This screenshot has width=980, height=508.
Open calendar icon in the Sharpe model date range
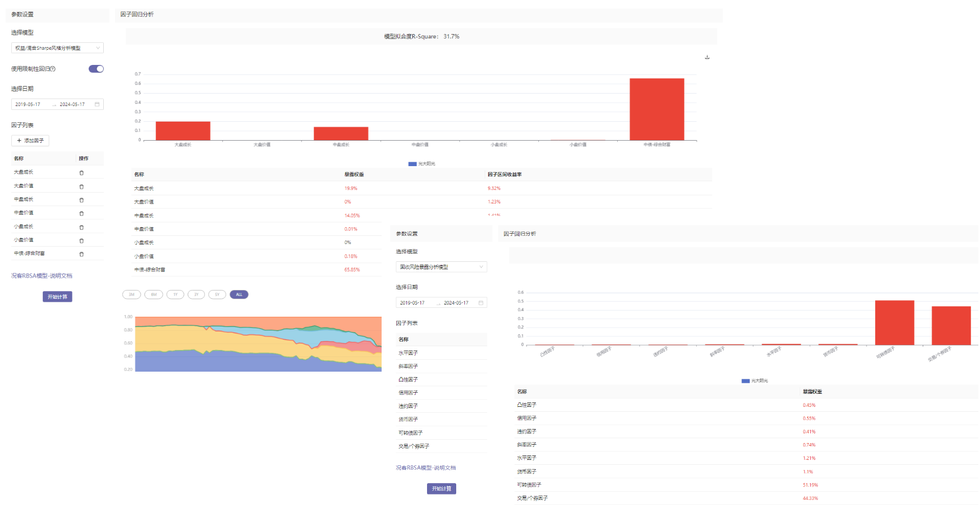(97, 104)
